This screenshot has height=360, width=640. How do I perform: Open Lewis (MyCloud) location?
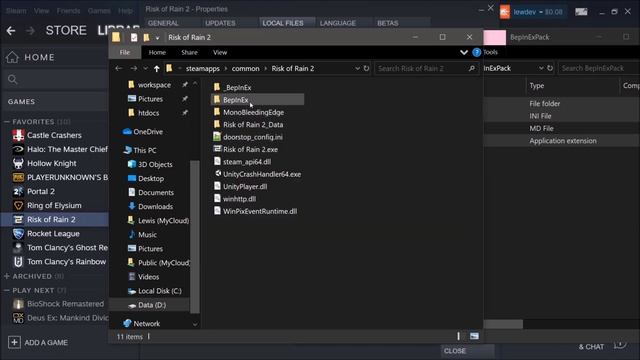(158, 220)
